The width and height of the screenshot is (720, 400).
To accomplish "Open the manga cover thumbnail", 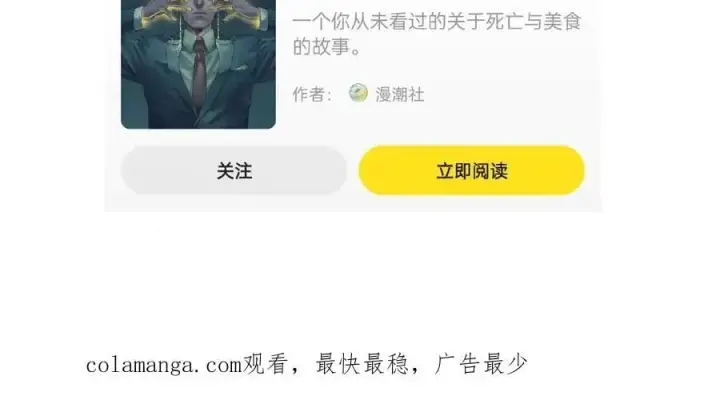I will tap(198, 64).
